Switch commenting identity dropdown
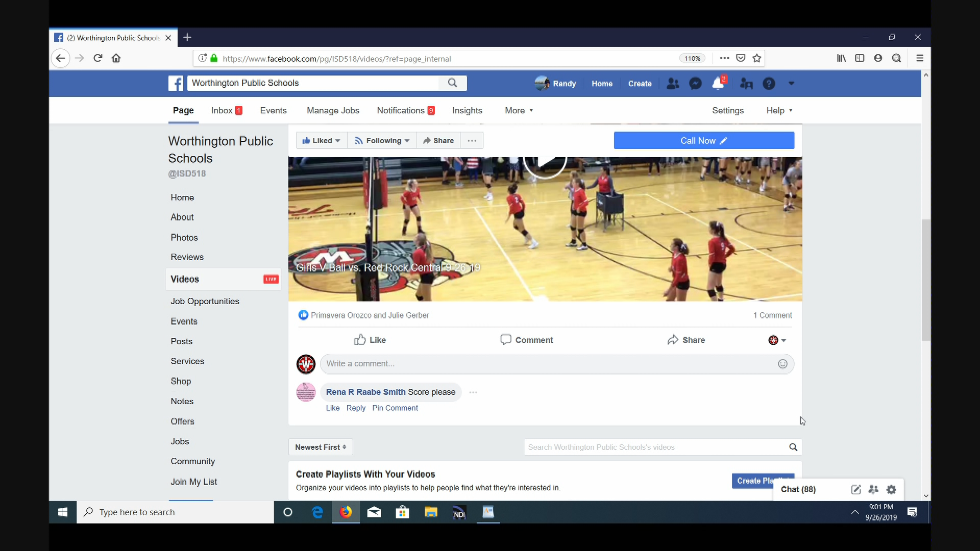This screenshot has width=980, height=551. [x=777, y=340]
